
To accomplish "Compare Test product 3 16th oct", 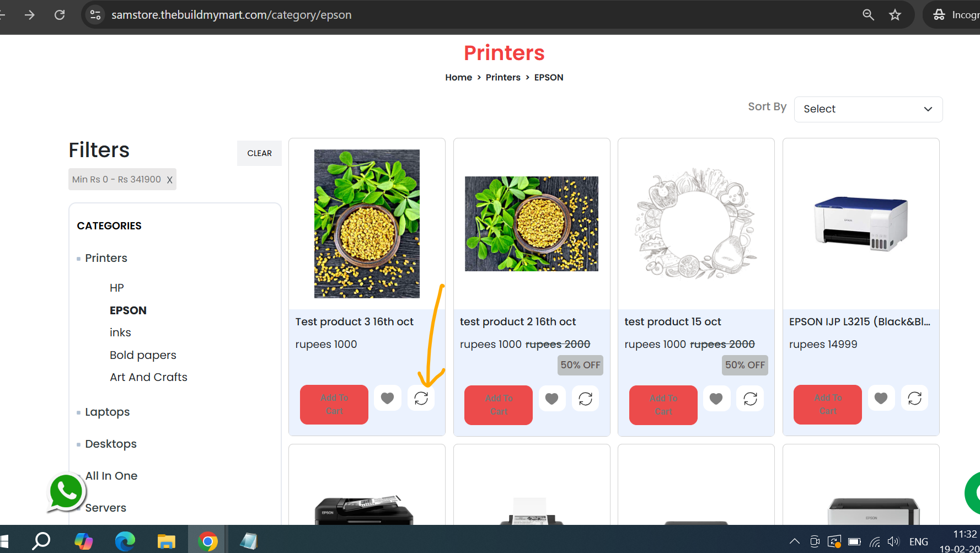I will pos(421,398).
